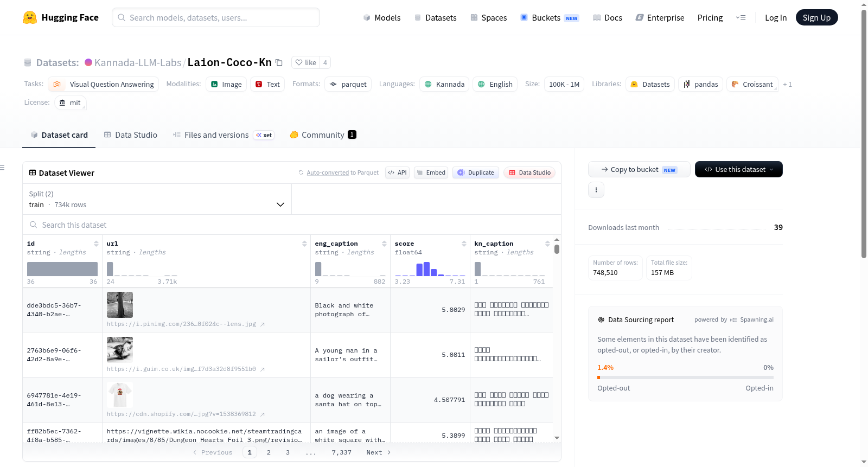Click the Croissant library tag

[x=752, y=84]
